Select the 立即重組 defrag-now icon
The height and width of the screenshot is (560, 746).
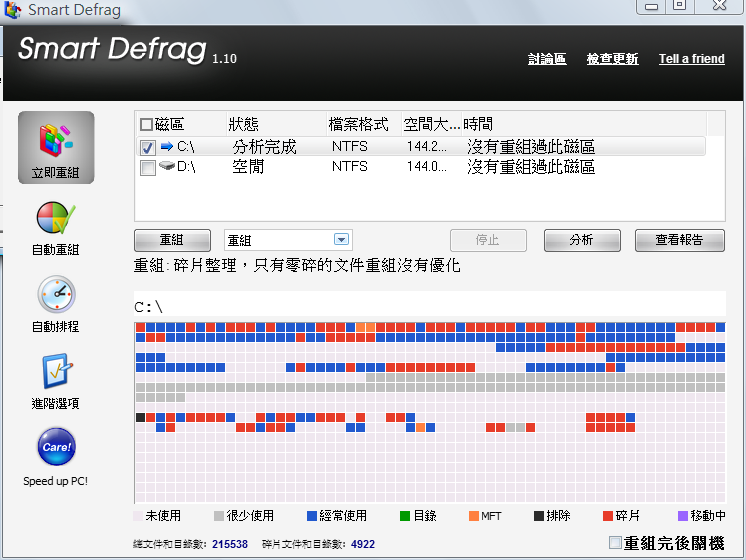pyautogui.click(x=56, y=146)
